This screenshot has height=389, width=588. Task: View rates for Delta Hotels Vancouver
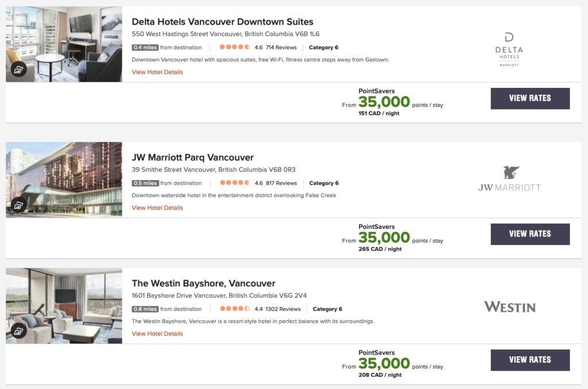530,98
